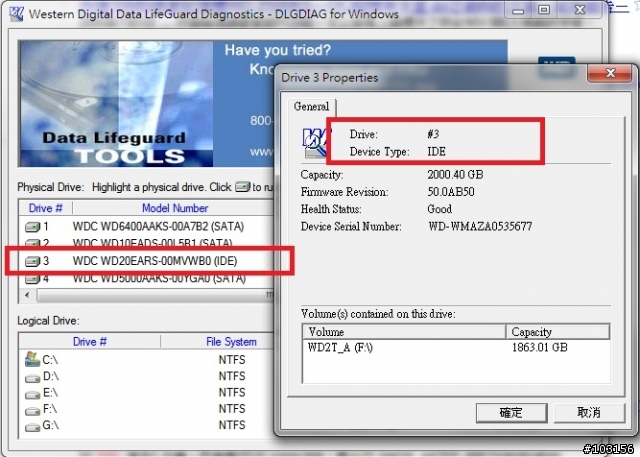
Task: Click the drive icon beside F:\
Action: coord(33,410)
